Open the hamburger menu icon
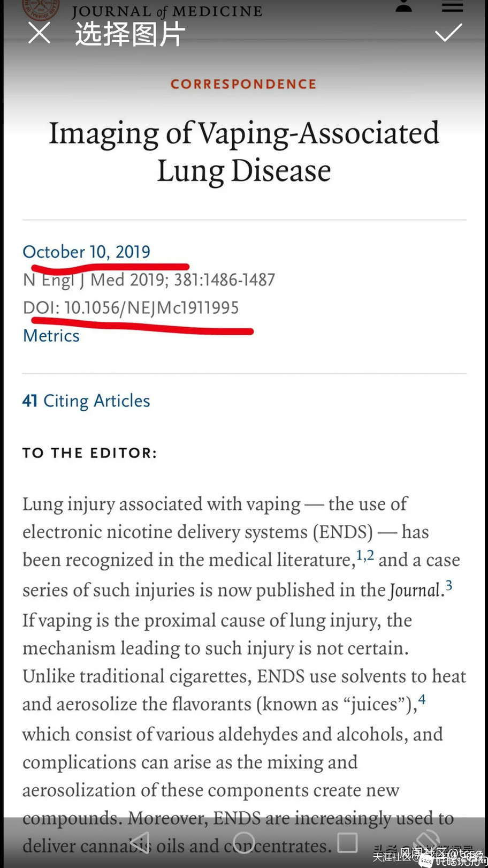 (452, 6)
